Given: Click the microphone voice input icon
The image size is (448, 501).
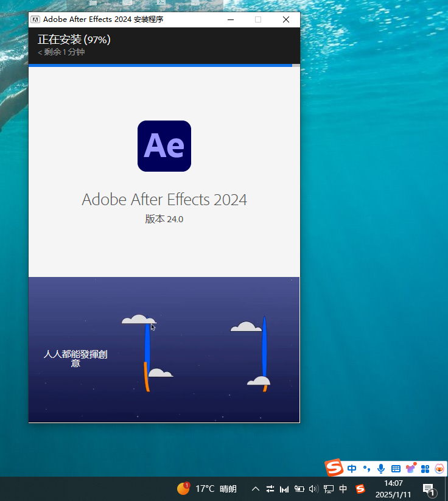Looking at the screenshot, I should 381,469.
